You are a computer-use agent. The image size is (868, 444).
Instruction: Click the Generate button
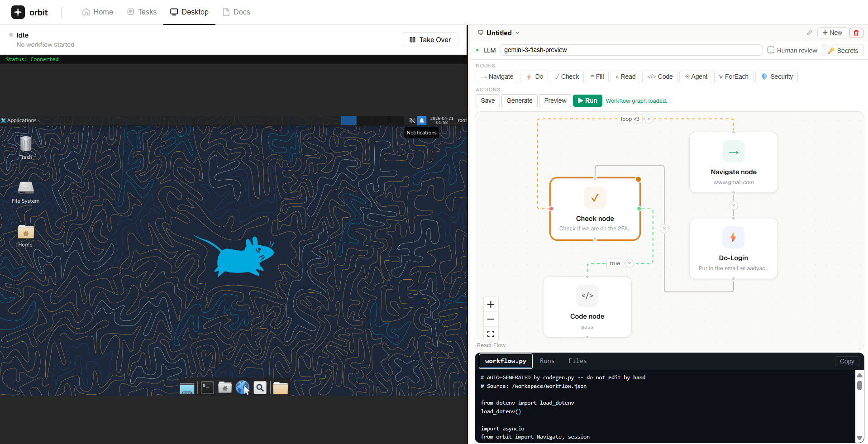coord(519,101)
